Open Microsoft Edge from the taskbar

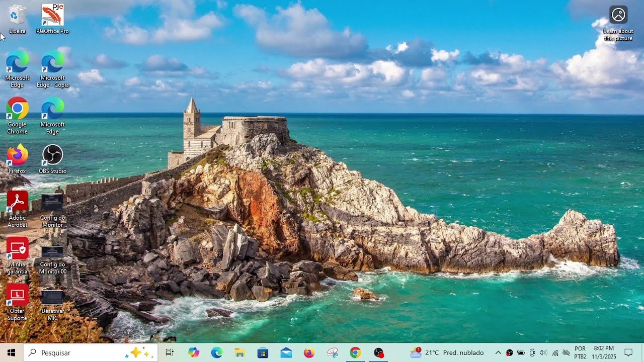point(217,352)
